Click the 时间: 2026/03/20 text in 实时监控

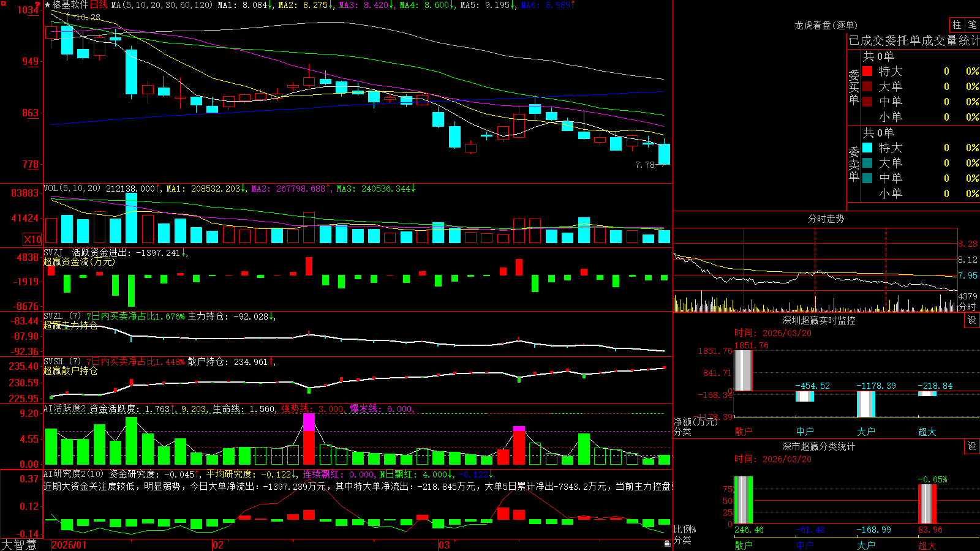pyautogui.click(x=773, y=333)
